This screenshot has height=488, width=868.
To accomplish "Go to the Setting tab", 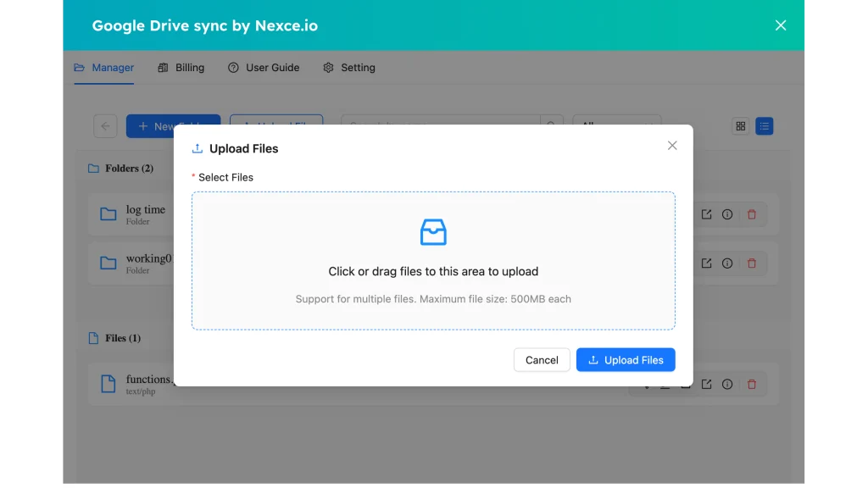I will [349, 68].
